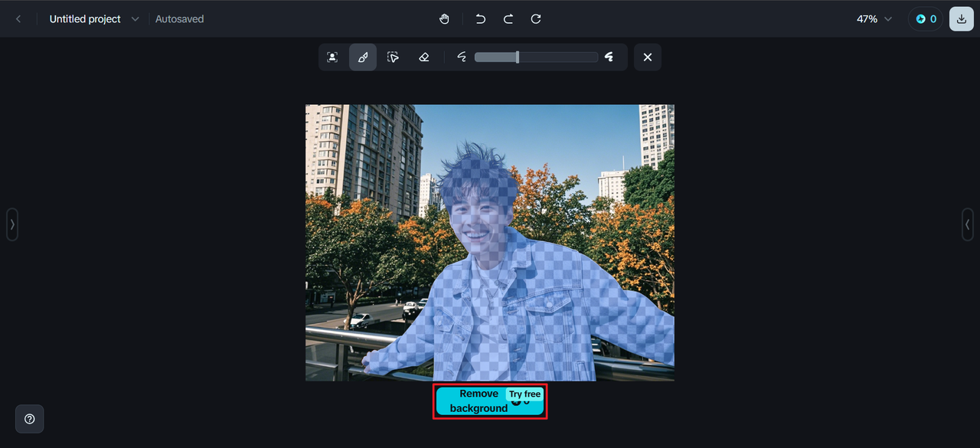The image size is (980, 448).
Task: Select the Hand pan tool
Action: tap(444, 19)
